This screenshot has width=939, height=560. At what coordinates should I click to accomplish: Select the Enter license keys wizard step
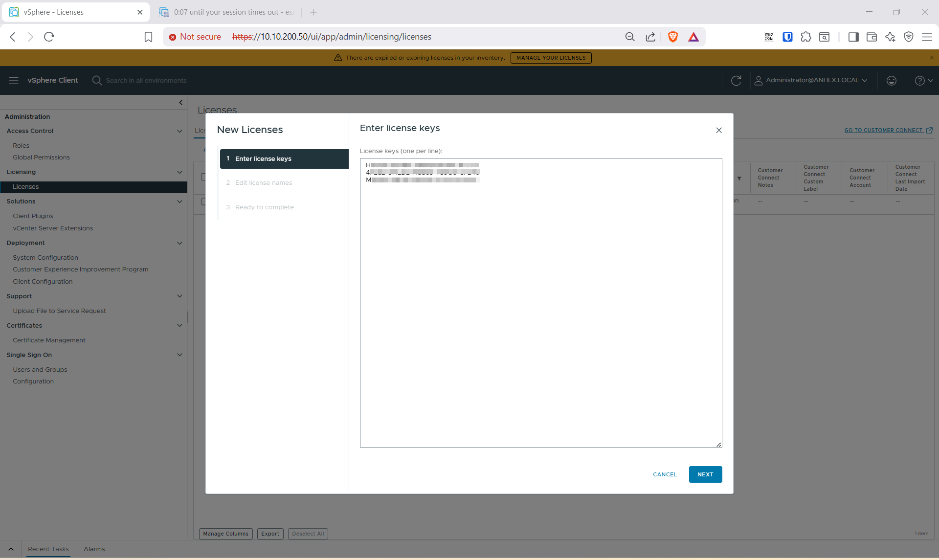pos(284,159)
